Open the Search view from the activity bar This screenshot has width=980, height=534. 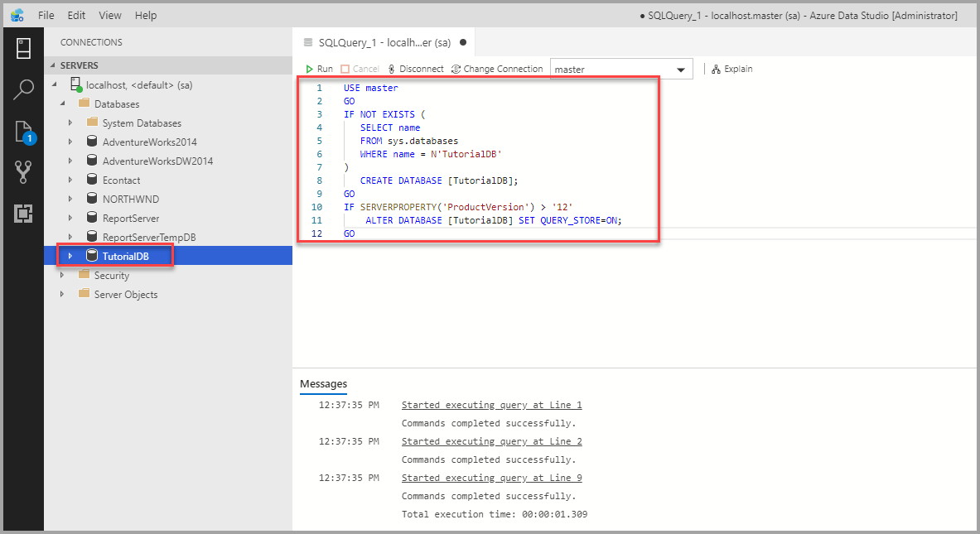click(22, 88)
